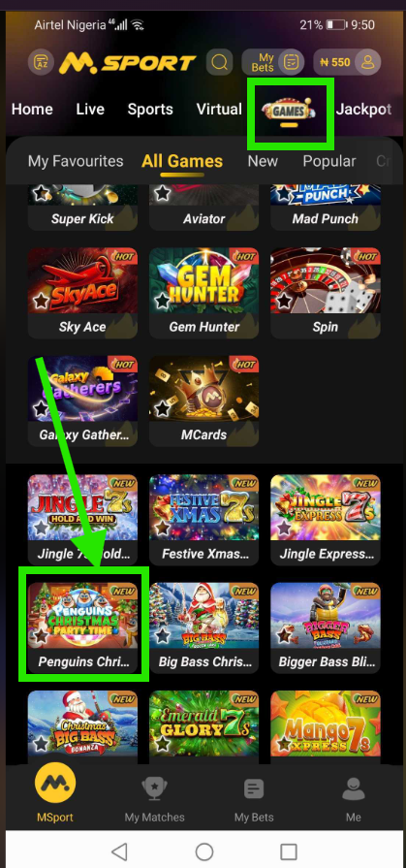The image size is (406, 868).
Task: Tap the profile avatar beside ₦ 550
Action: point(368,62)
